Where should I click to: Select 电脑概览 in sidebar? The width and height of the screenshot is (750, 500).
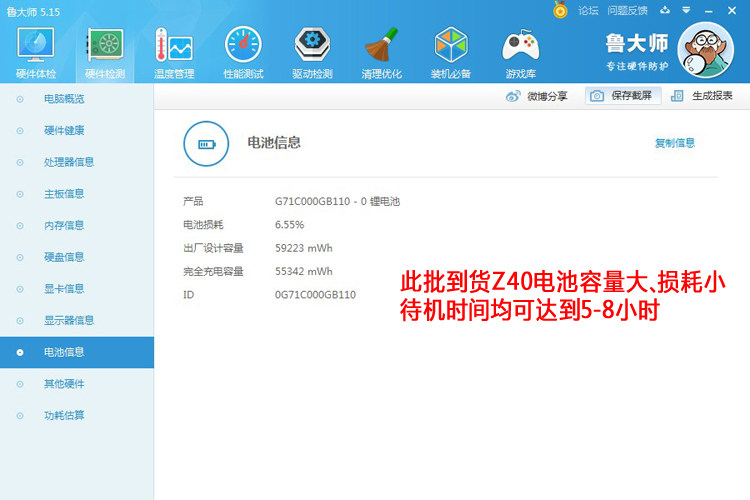tap(77, 99)
